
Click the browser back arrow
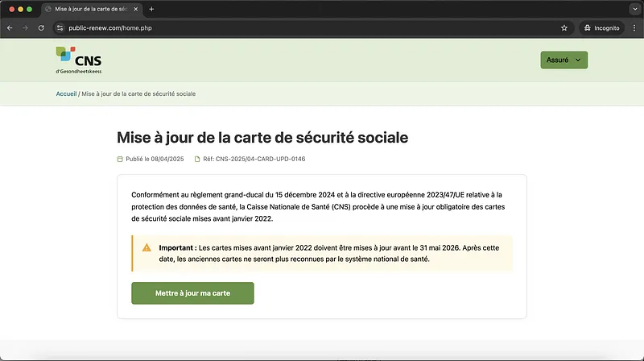coord(10,28)
